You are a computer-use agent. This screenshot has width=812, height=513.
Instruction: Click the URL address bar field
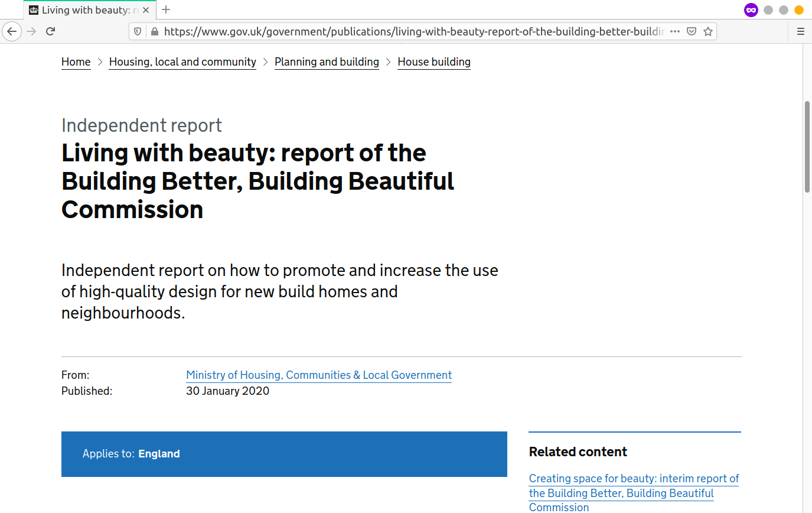pos(413,31)
